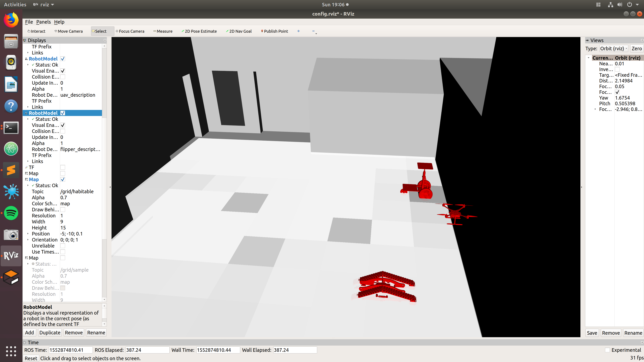Select the 2D Nav Goal tool
This screenshot has width=644, height=362.
tap(239, 31)
